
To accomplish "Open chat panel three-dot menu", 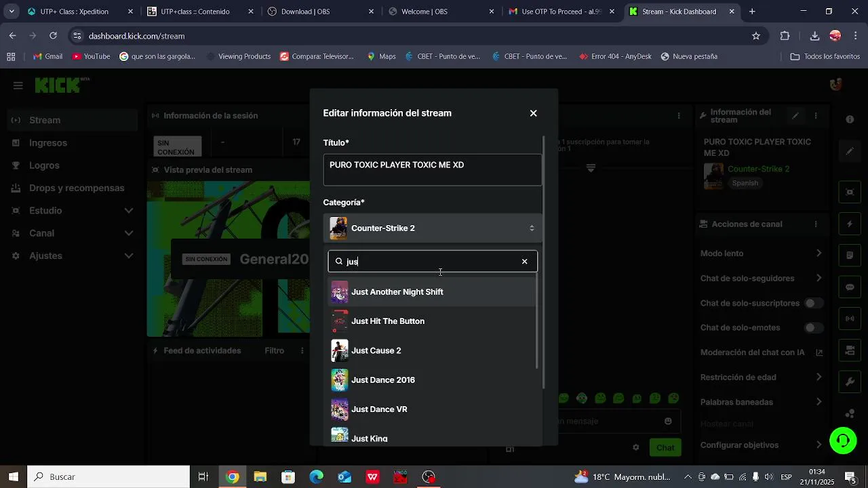I will coord(679,116).
